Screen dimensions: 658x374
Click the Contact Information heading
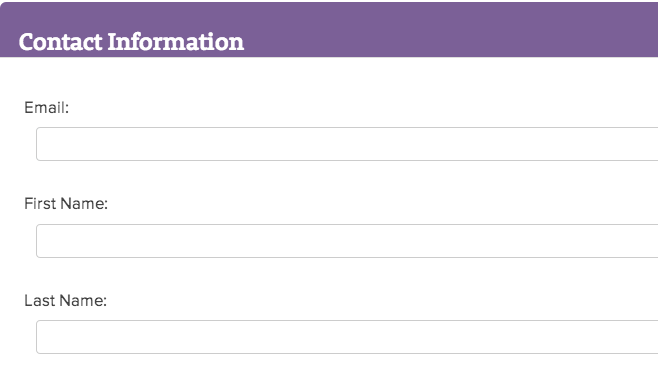point(131,42)
